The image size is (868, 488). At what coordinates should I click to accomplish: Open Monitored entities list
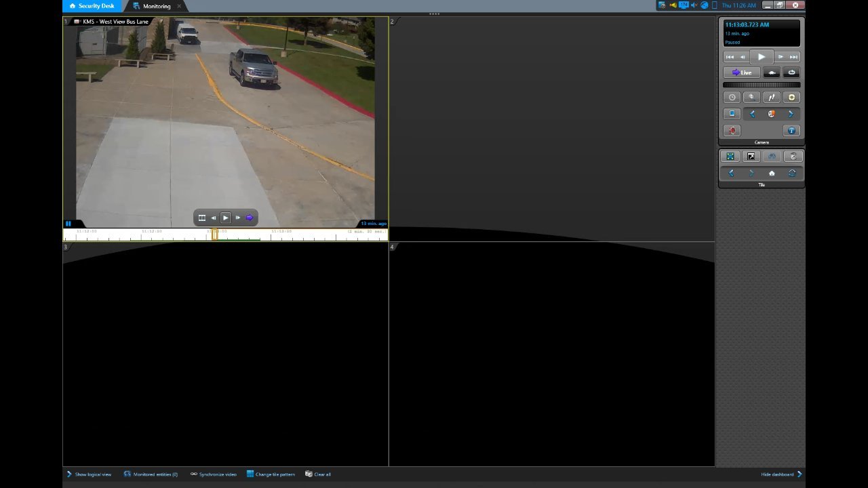[151, 474]
